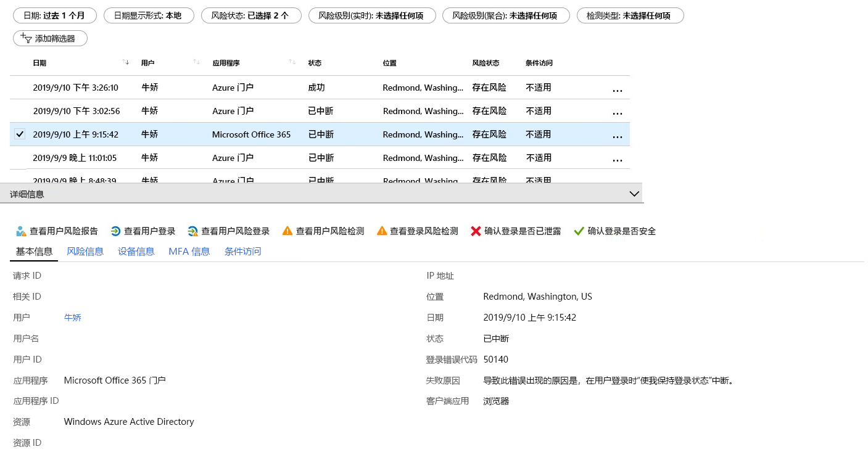
Task: Click the 风险状态 column header
Action: [486, 63]
